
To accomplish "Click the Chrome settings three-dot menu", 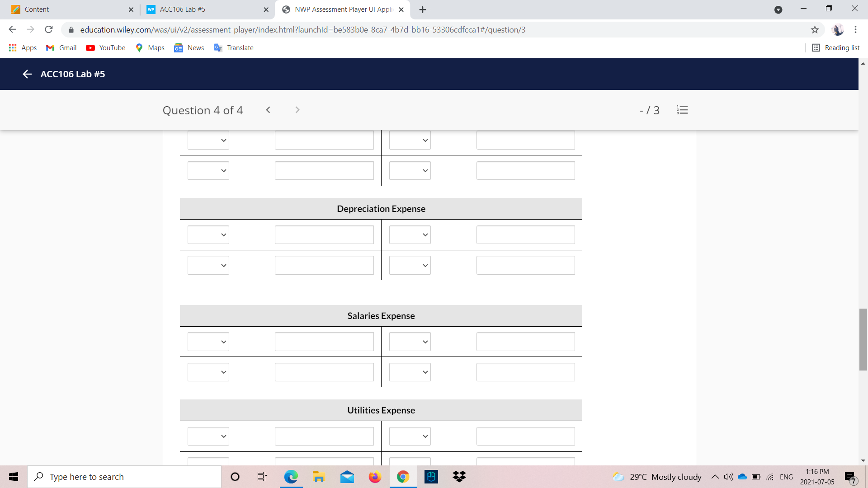I will tap(855, 30).
